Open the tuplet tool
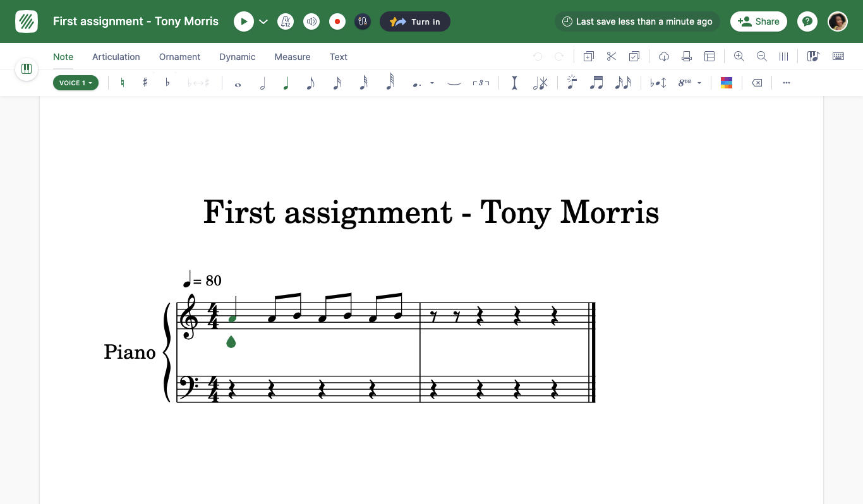The image size is (863, 504). click(481, 83)
